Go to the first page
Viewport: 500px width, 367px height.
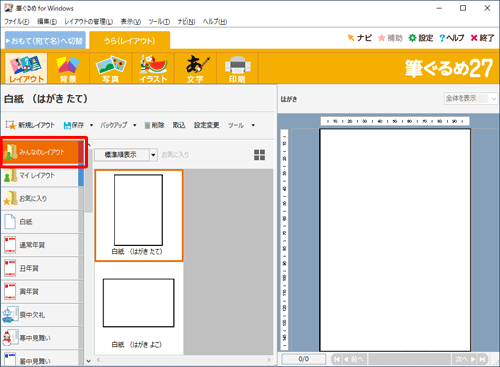click(337, 359)
